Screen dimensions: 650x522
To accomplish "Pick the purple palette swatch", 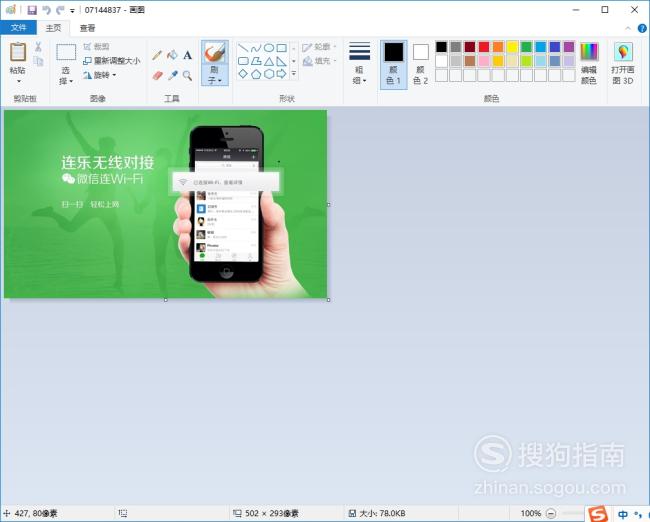I will pos(569,47).
